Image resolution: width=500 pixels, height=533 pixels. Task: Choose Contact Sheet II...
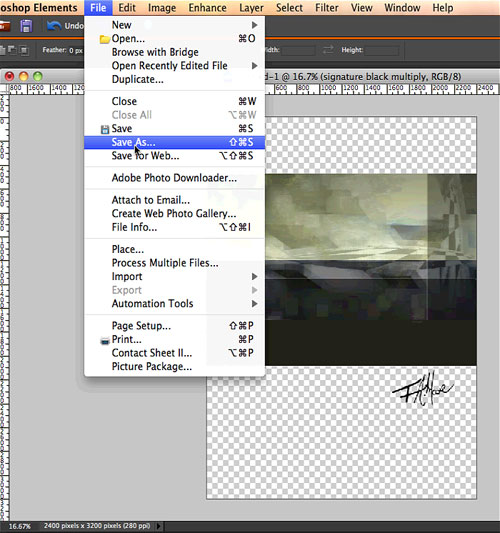174,353
